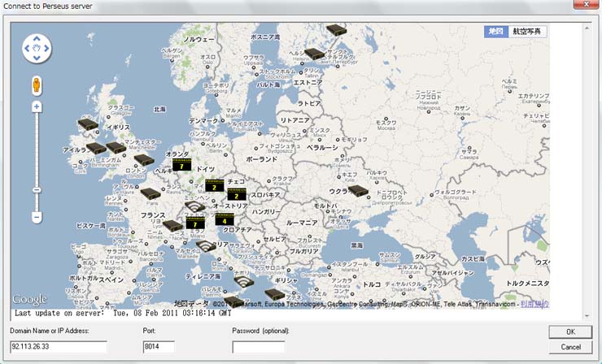The image size is (602, 364).
Task: Pan the map right with the right arrow
Action: [46, 48]
